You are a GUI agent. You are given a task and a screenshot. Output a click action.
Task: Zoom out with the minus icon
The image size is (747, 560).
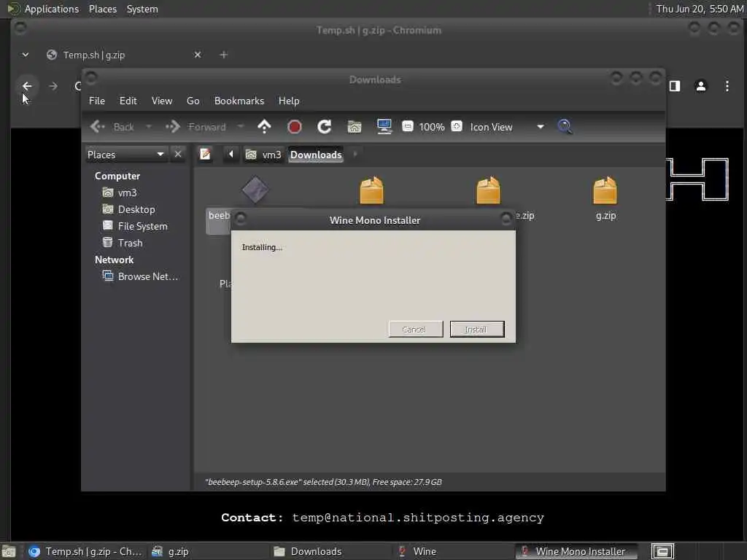tap(407, 126)
